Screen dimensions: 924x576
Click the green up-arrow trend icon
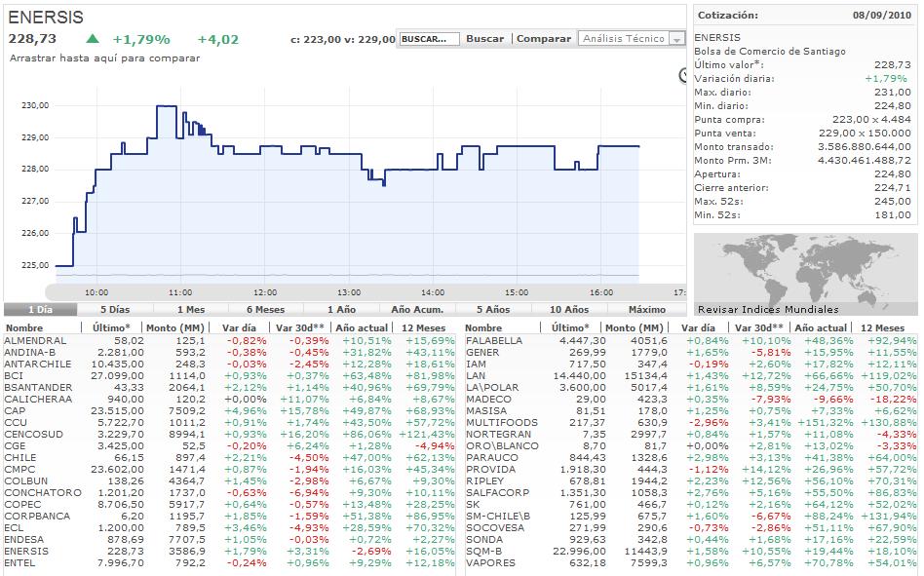point(93,39)
